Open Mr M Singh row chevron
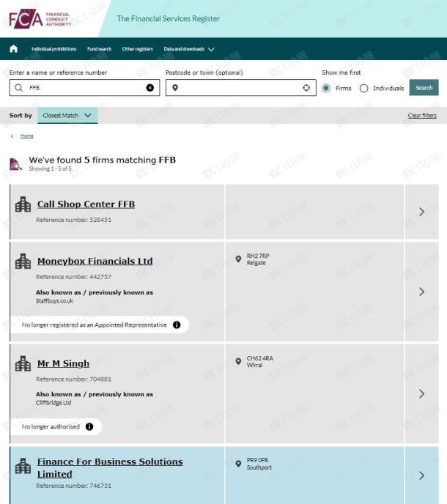 tap(421, 394)
